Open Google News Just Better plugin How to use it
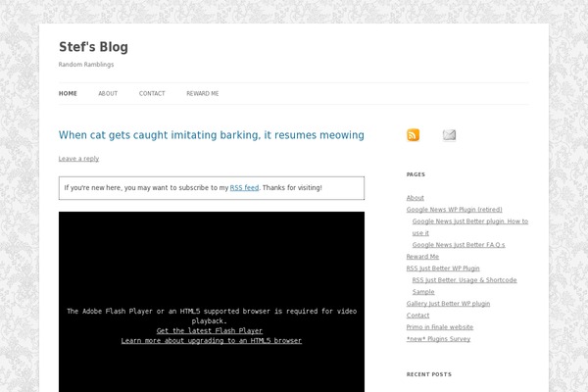The height and width of the screenshot is (392, 588). point(470,227)
